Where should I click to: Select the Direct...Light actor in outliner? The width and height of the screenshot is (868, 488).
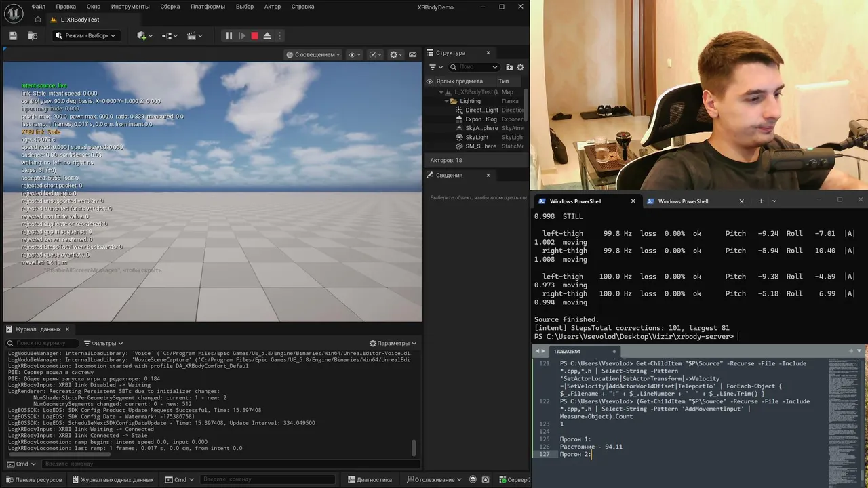475,110
